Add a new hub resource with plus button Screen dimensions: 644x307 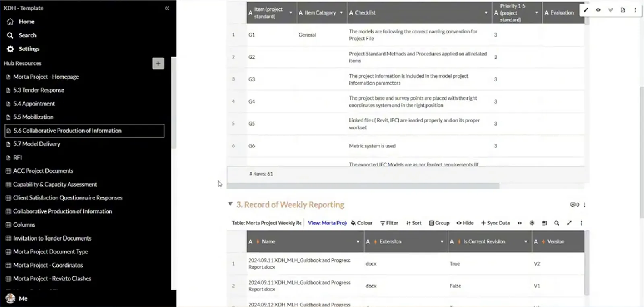coord(158,63)
